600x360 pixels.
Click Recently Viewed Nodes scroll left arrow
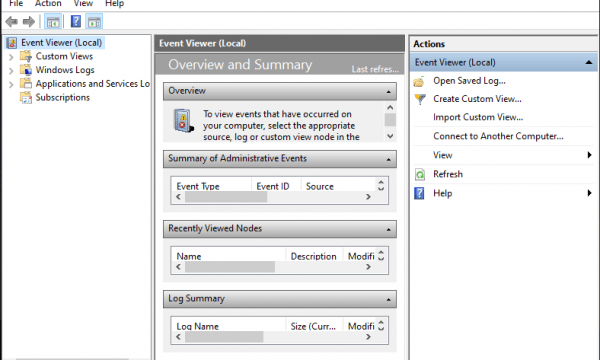coord(178,267)
